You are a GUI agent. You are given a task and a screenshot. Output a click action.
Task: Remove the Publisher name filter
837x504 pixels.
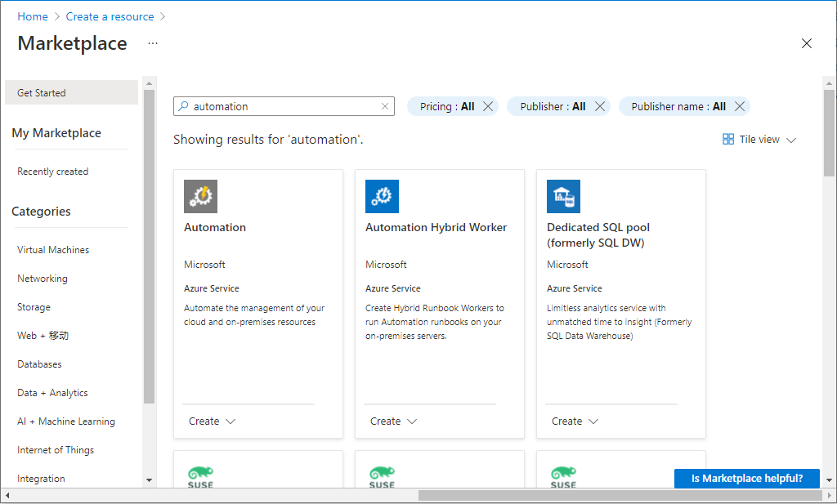[x=740, y=106]
